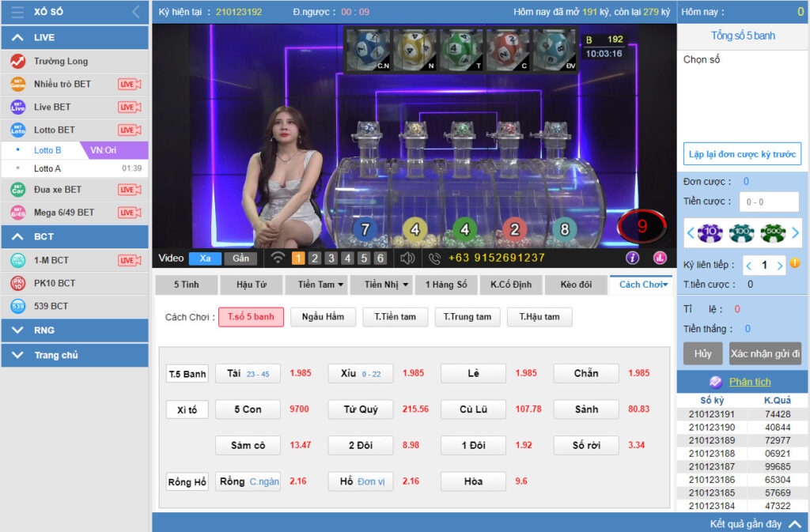Select video line number 3
The width and height of the screenshot is (810, 532).
(x=331, y=258)
